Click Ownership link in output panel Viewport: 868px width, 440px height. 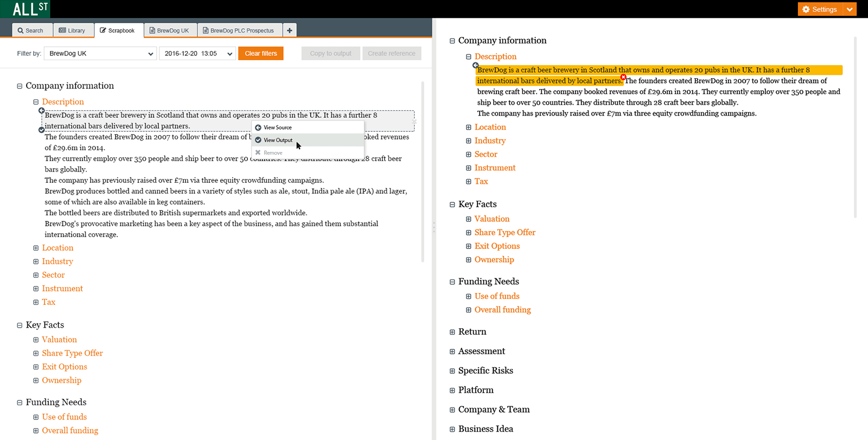pos(494,259)
